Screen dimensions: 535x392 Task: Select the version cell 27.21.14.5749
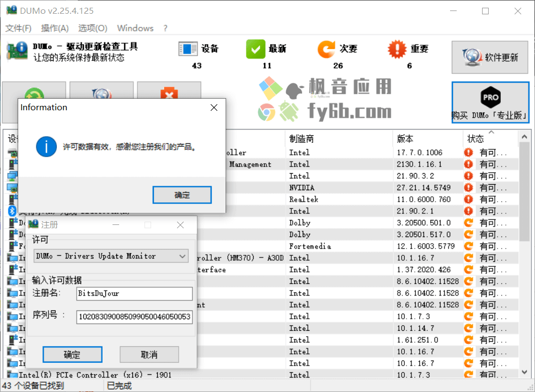(x=424, y=187)
